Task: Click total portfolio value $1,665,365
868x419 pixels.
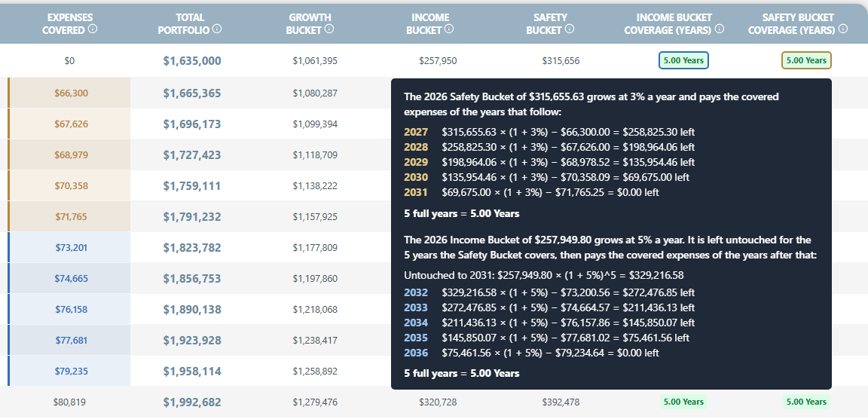Action: tap(192, 93)
